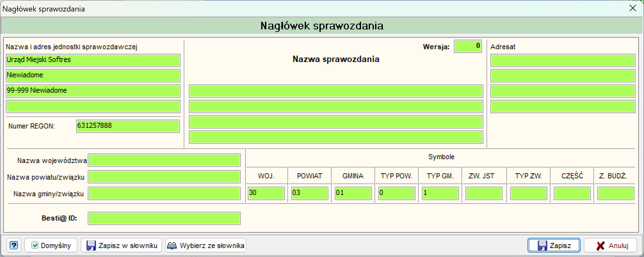The image size is (644, 257).
Task: Edit the POWIAT symbol field with 03
Action: (310, 193)
